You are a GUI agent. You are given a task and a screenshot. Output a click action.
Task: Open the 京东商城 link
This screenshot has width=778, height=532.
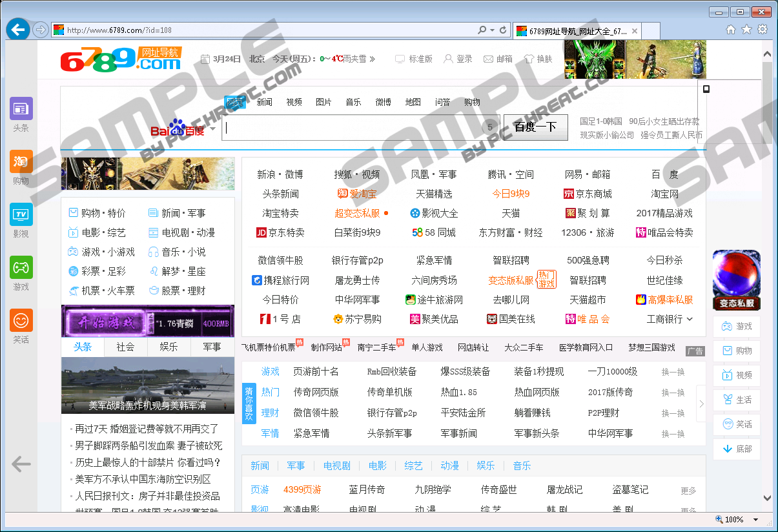coord(588,194)
